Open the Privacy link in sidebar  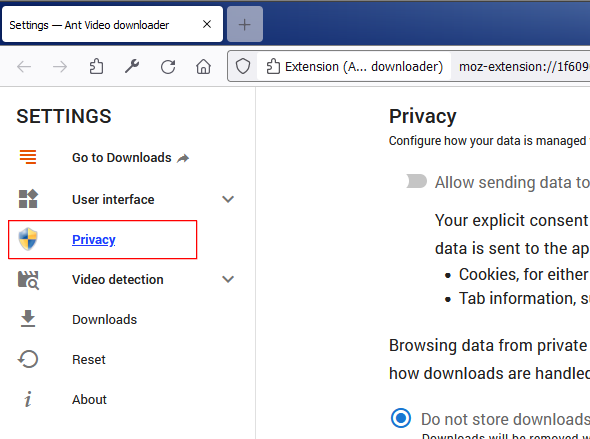click(94, 240)
